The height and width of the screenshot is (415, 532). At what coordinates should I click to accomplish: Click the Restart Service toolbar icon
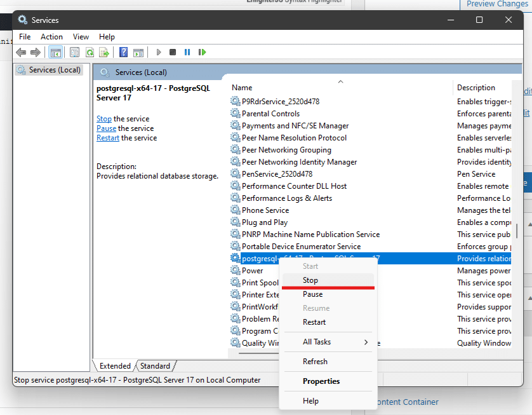[x=202, y=52]
